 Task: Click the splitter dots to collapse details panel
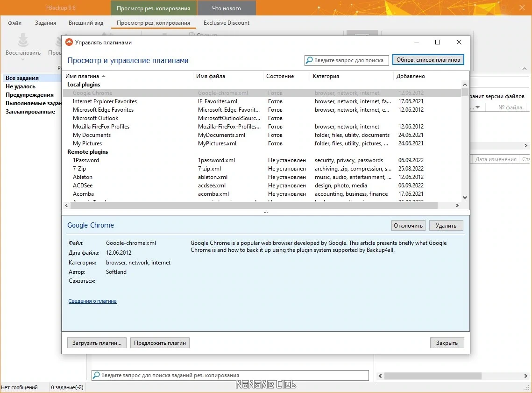click(x=266, y=213)
